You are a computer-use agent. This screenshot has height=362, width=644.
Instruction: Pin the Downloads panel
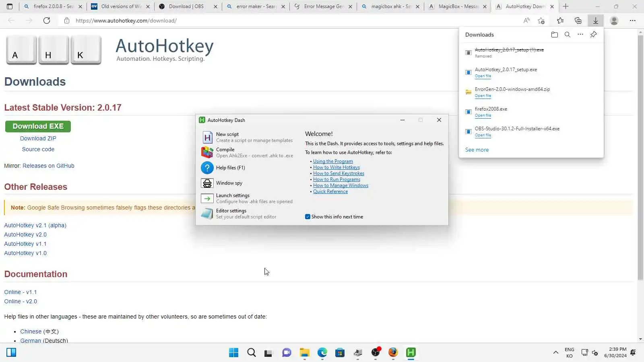click(x=593, y=35)
